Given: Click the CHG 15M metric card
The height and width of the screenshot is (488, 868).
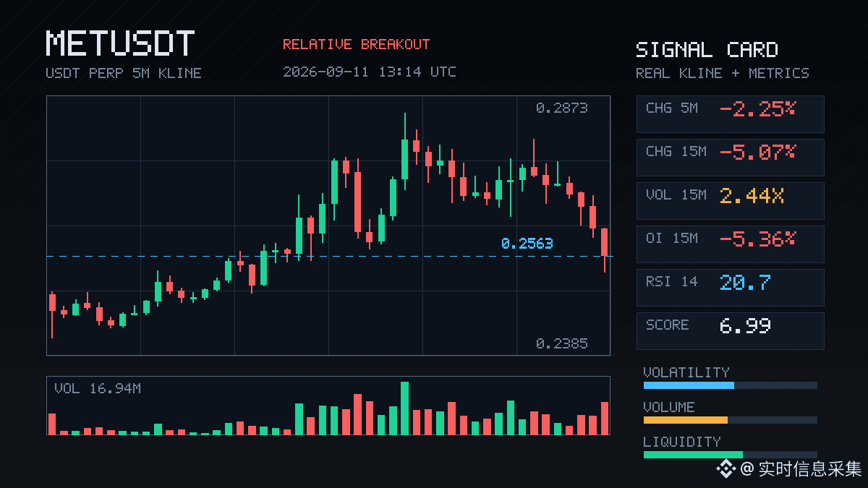Looking at the screenshot, I should click(x=730, y=157).
